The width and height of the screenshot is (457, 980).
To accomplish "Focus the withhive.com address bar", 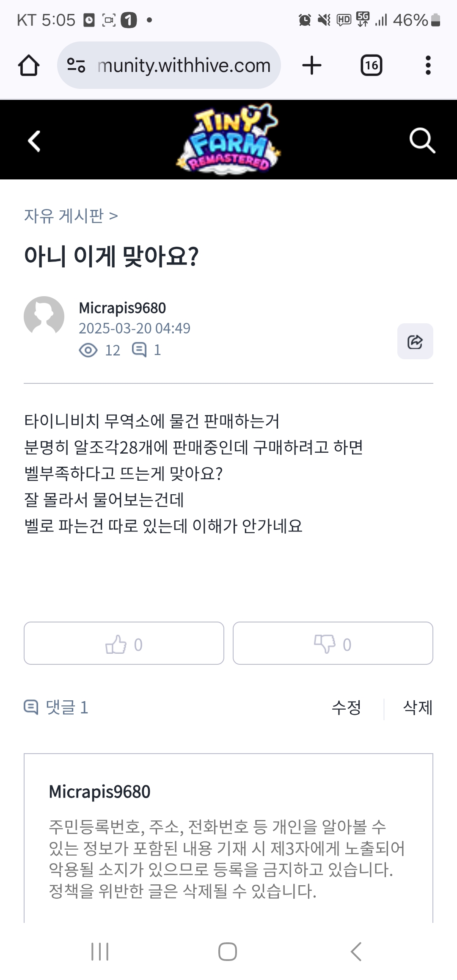I will click(184, 66).
